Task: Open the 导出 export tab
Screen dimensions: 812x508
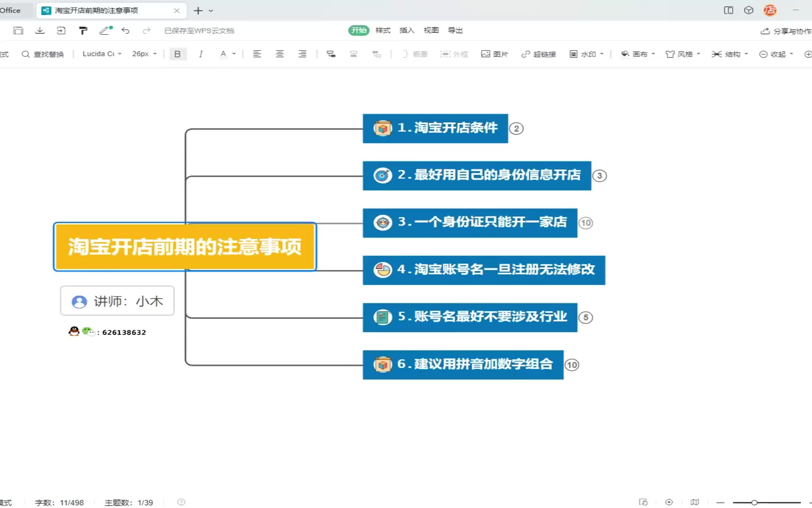Action: (x=455, y=31)
